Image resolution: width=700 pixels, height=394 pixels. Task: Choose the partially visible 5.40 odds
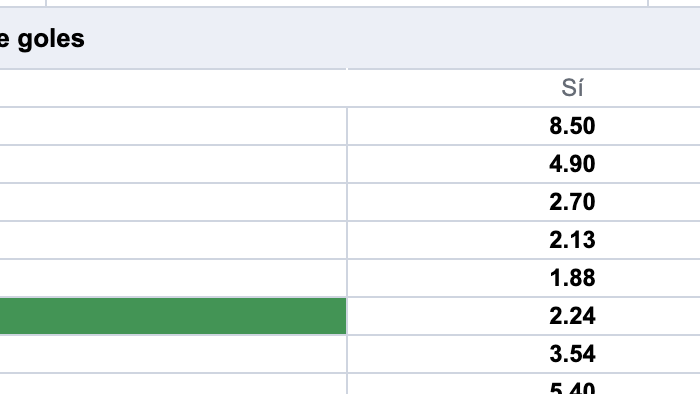[x=572, y=386]
